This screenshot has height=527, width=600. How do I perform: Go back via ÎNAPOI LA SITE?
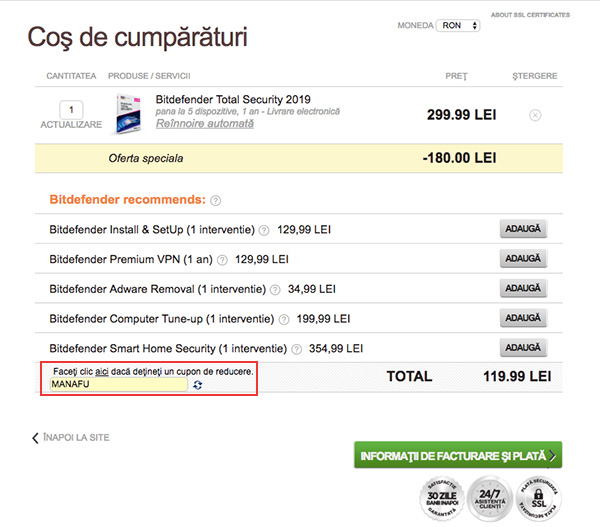point(71,437)
